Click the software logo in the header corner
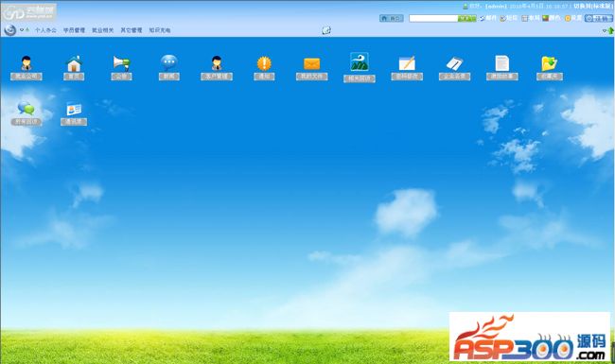 click(x=28, y=12)
